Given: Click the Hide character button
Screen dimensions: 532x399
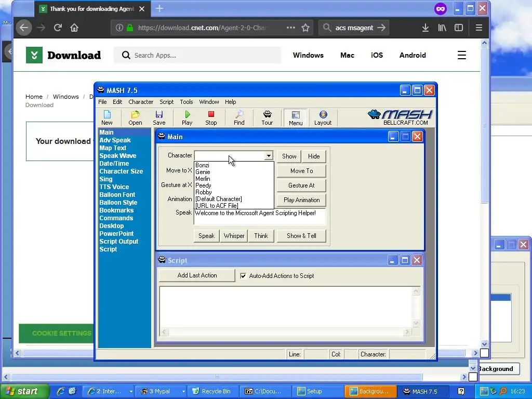Looking at the screenshot, I should coord(314,156).
